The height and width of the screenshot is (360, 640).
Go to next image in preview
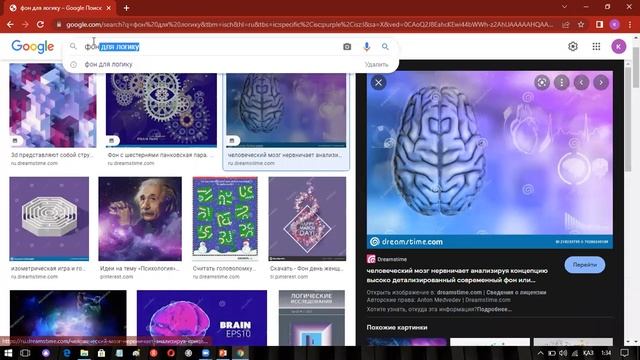pyautogui.click(x=601, y=82)
